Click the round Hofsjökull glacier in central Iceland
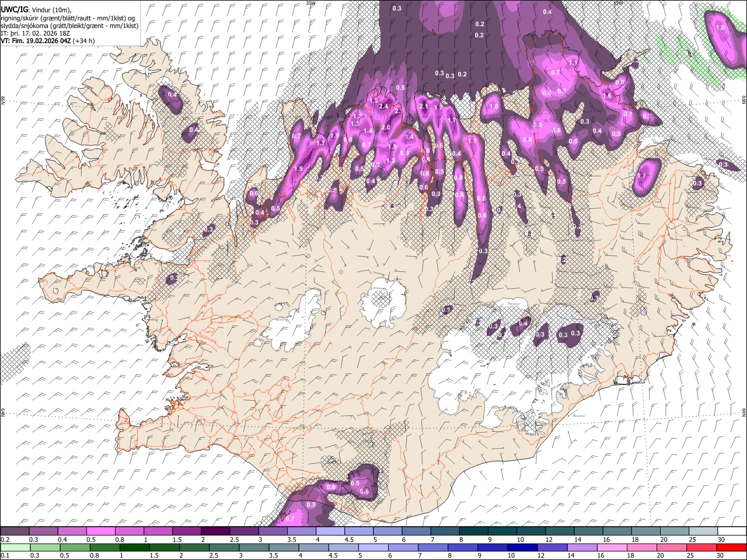This screenshot has width=747, height=560. click(382, 302)
